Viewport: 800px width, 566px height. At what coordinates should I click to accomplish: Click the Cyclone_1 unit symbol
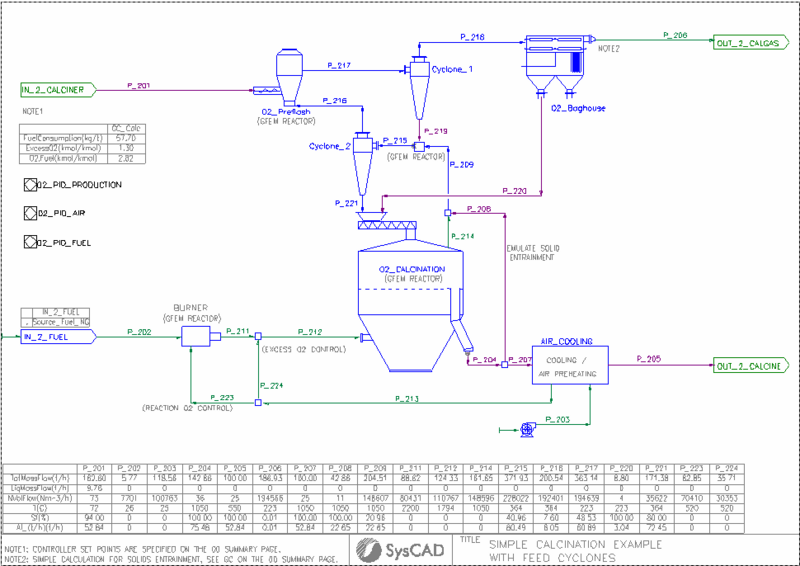419,88
